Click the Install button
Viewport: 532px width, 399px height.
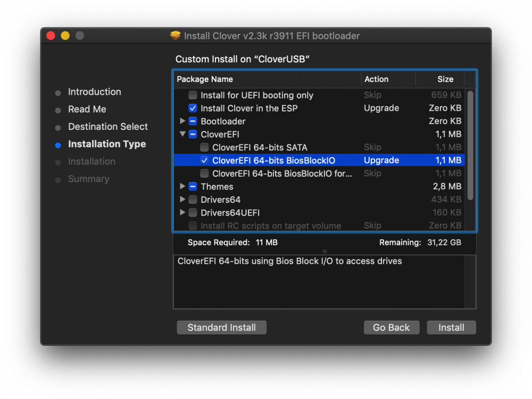(x=451, y=327)
